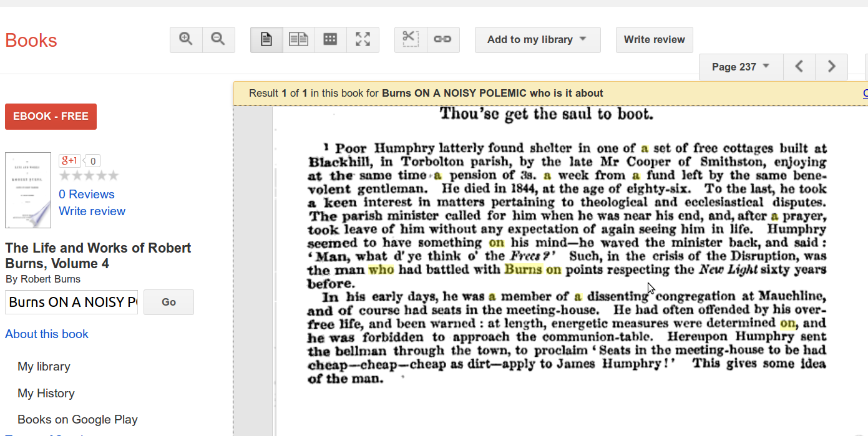The height and width of the screenshot is (436, 868).
Task: Open the link sharing icon
Action: pyautogui.click(x=442, y=39)
